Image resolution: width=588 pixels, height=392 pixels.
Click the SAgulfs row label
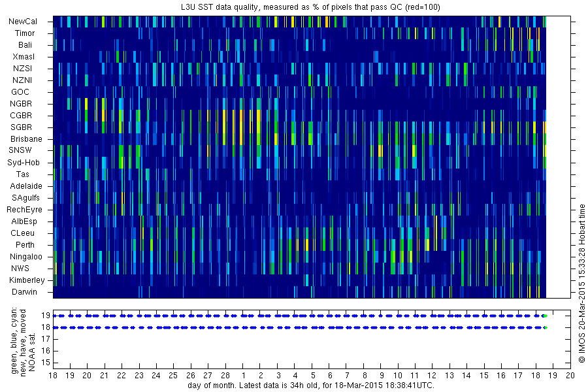(x=25, y=198)
